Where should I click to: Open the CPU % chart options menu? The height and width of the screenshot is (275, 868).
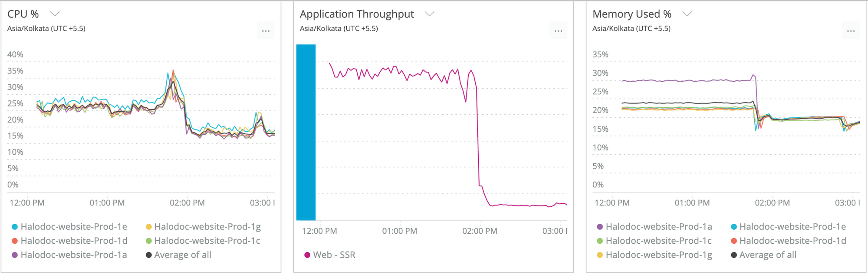tap(266, 31)
